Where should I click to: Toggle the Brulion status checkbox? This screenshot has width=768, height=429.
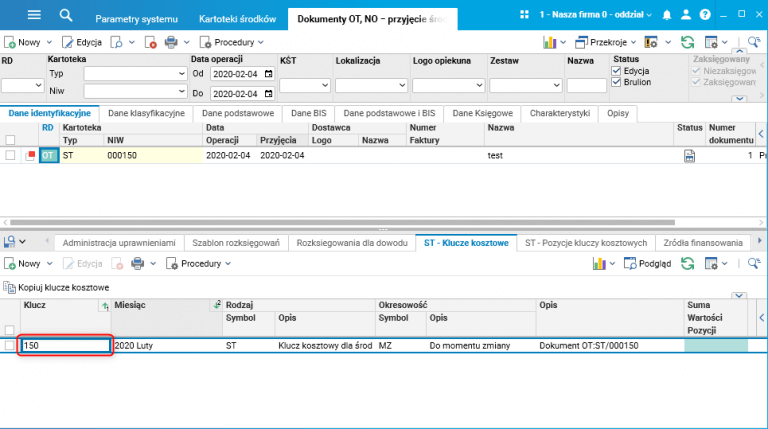pyautogui.click(x=616, y=82)
